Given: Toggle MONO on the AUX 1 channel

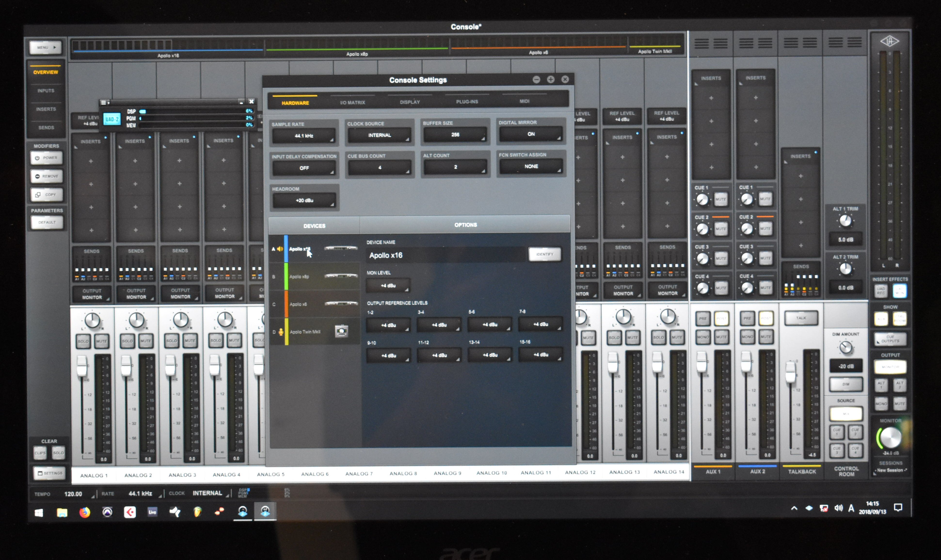Looking at the screenshot, I should coord(703,337).
